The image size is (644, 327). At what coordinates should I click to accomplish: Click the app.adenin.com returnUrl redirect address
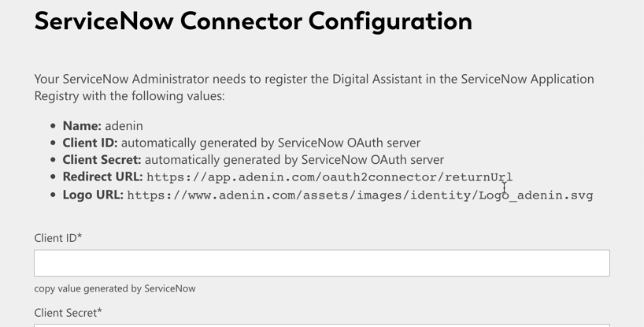(x=329, y=177)
